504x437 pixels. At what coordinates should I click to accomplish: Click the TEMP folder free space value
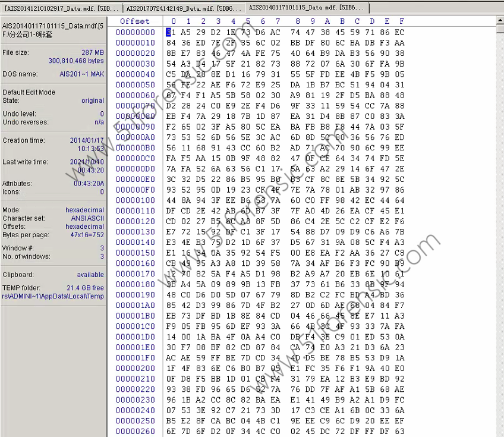point(85,288)
